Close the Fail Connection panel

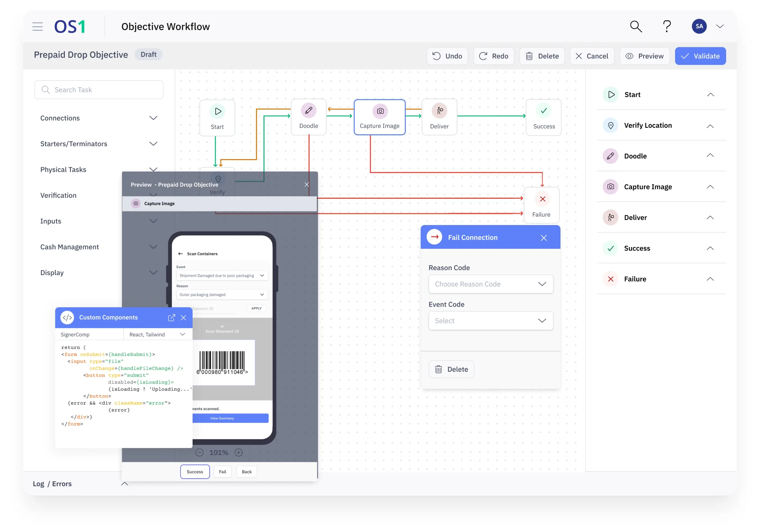(x=544, y=237)
